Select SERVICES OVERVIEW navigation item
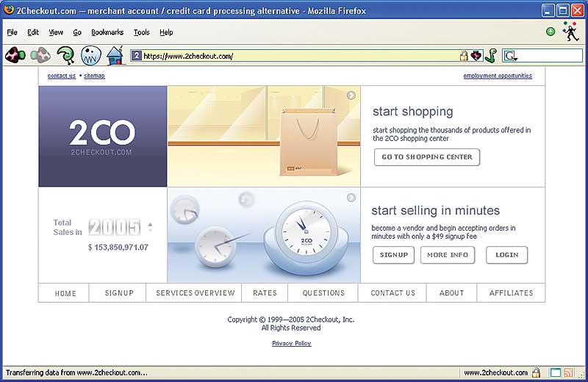 pyautogui.click(x=196, y=293)
